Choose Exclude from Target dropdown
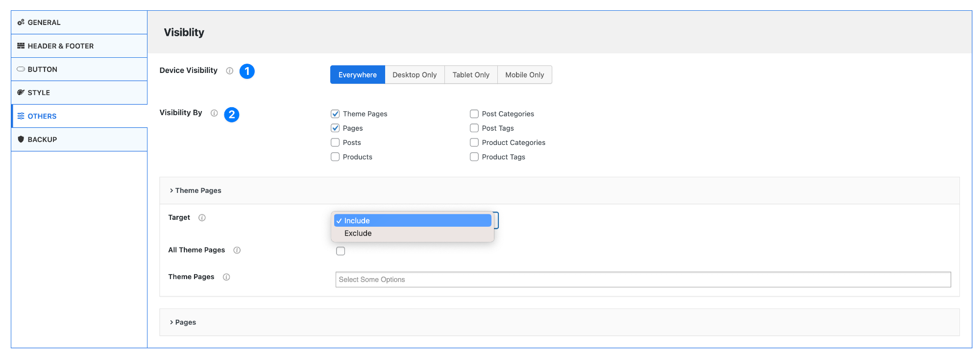 (358, 234)
